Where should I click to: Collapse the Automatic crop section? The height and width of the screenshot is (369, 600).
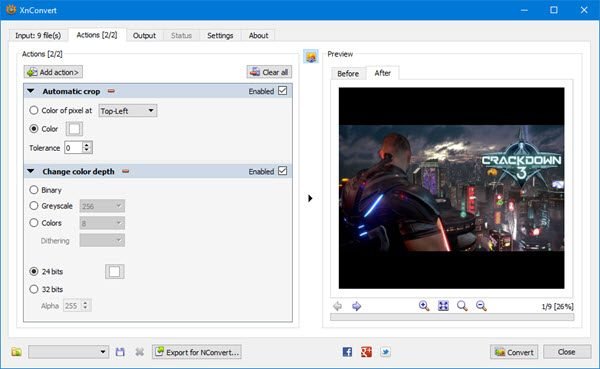tap(31, 91)
